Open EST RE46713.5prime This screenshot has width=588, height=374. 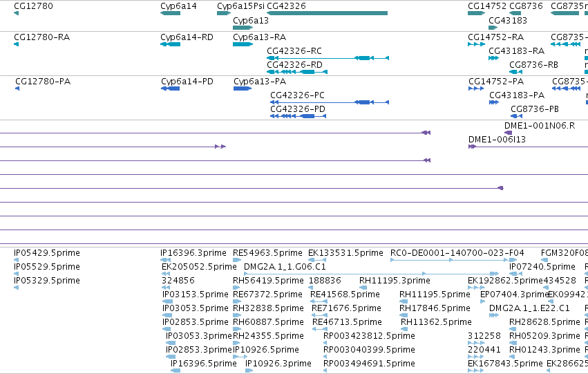347,322
